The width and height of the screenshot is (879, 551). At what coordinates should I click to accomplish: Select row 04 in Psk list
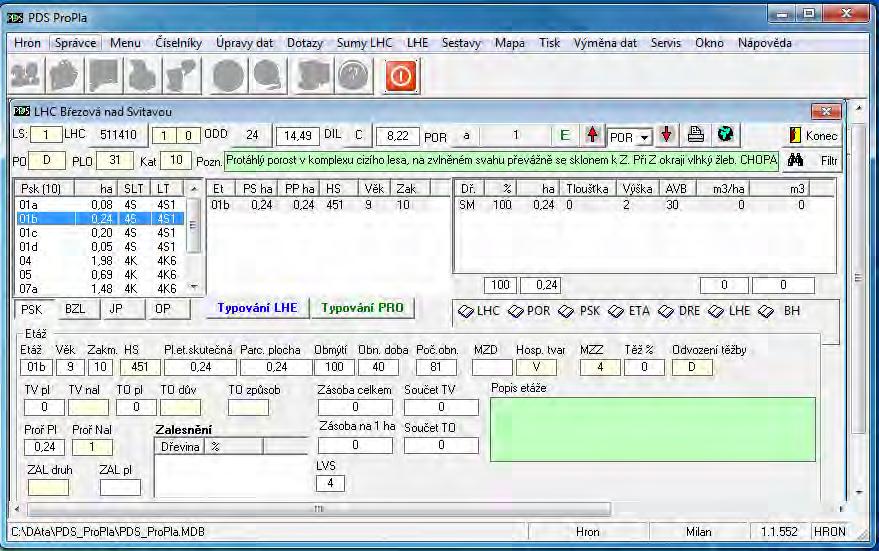click(101, 261)
